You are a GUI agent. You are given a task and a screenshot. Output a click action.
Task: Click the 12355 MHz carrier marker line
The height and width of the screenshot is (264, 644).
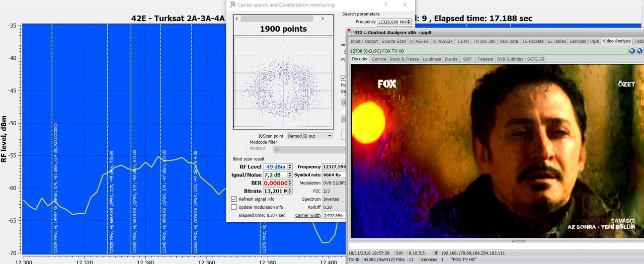pyautogui.click(x=192, y=138)
